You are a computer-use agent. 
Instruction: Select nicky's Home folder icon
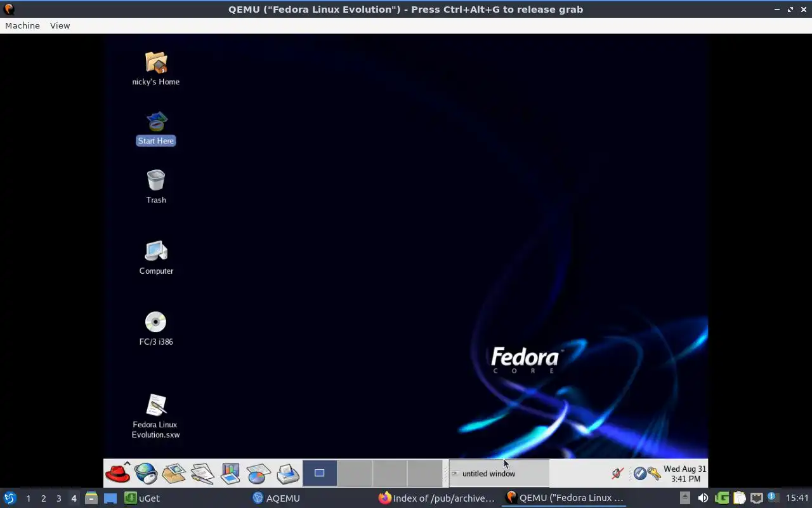coord(156,69)
